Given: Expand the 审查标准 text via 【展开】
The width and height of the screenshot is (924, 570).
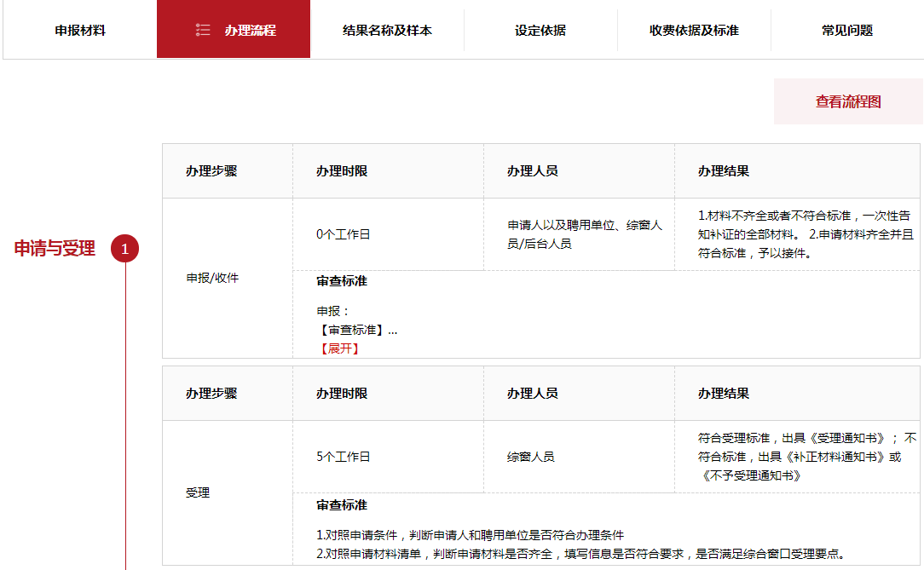Looking at the screenshot, I should [339, 348].
